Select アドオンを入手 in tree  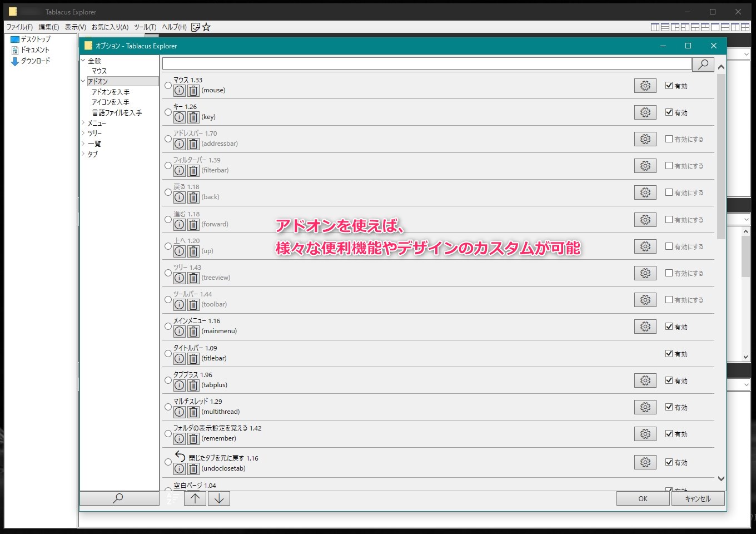click(111, 92)
